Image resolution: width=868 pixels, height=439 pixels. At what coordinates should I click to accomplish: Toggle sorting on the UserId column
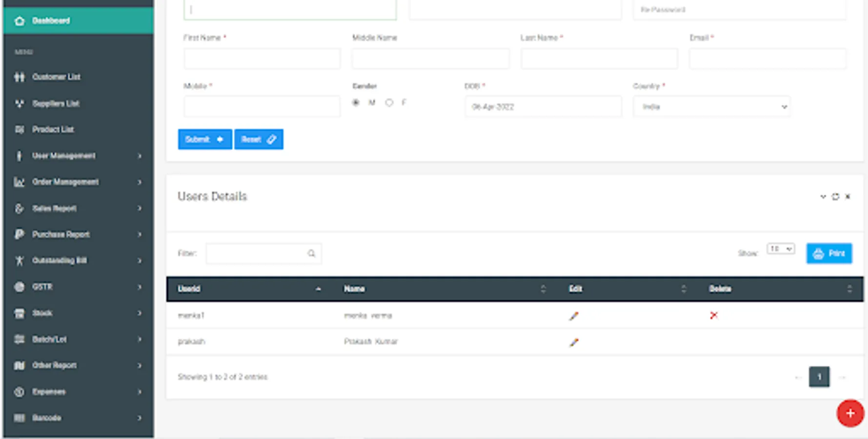click(189, 289)
